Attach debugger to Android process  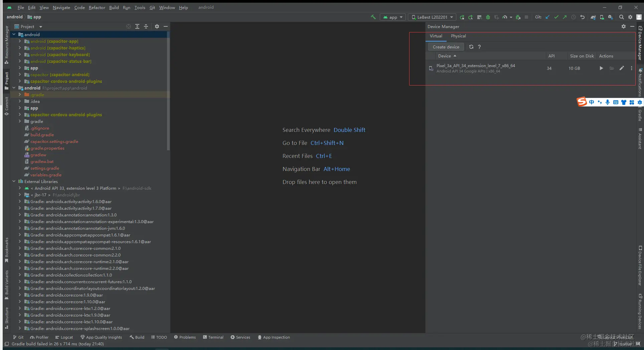click(x=518, y=17)
